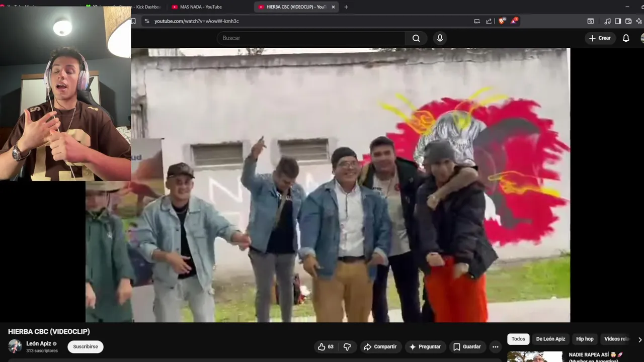This screenshot has height=362, width=644.
Task: Dislike the video with thumbs down
Action: pyautogui.click(x=347, y=347)
